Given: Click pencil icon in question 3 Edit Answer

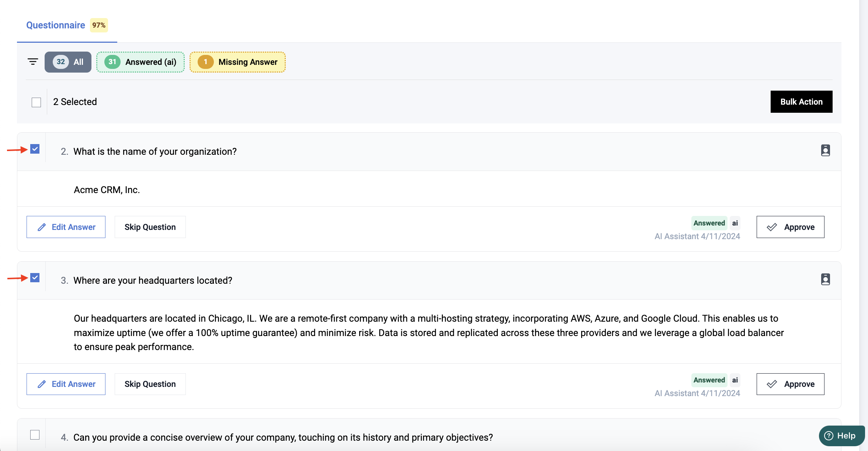Looking at the screenshot, I should point(42,384).
